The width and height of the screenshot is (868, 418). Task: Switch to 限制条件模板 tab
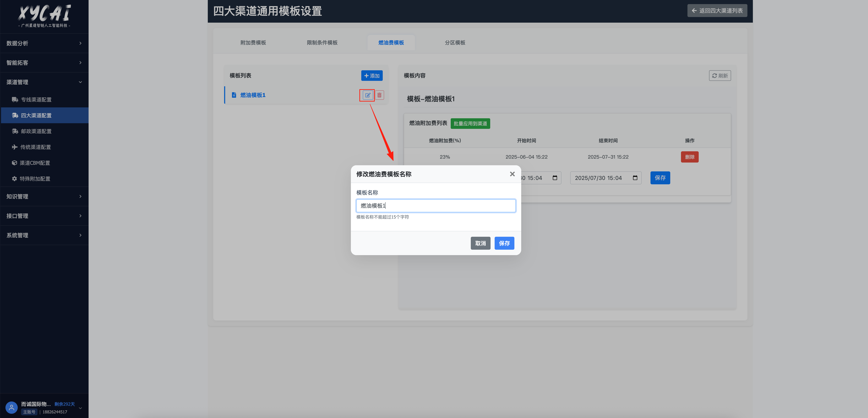[x=322, y=42]
